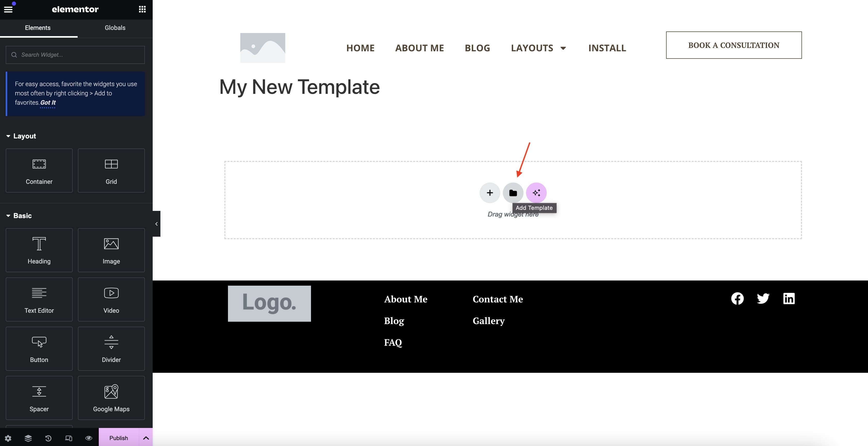
Task: Collapse the panel with side arrow
Action: [x=156, y=224]
